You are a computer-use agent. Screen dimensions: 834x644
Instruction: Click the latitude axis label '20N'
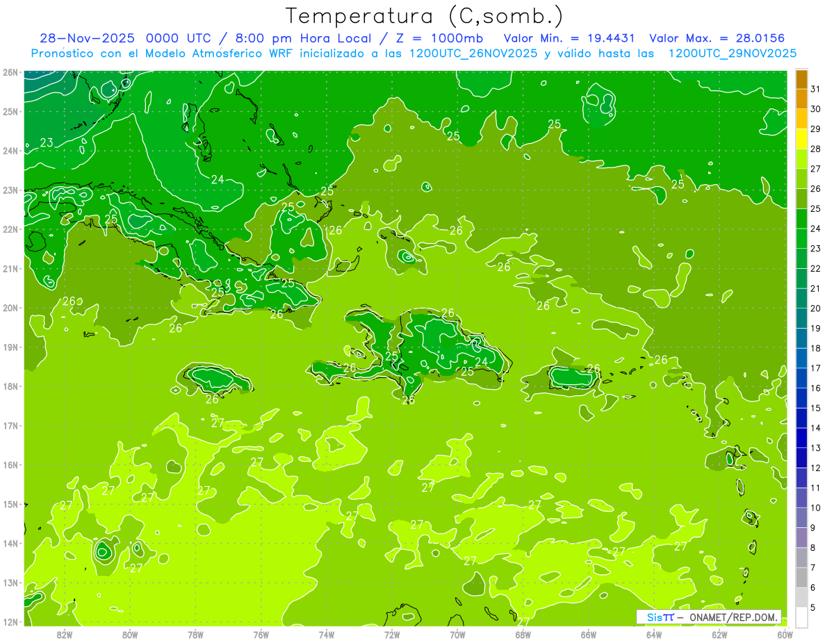(10, 308)
